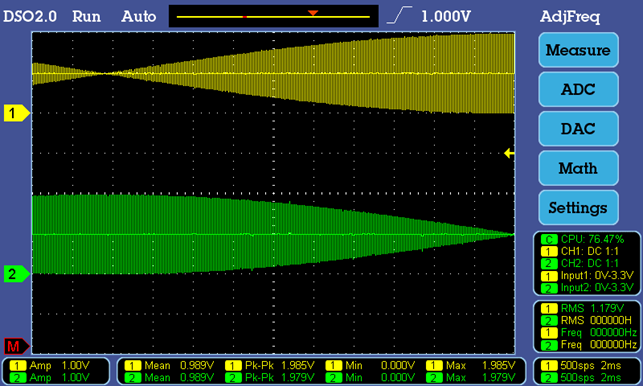Select the yellow channel 1 ground marker
The image size is (643, 386).
(x=16, y=113)
